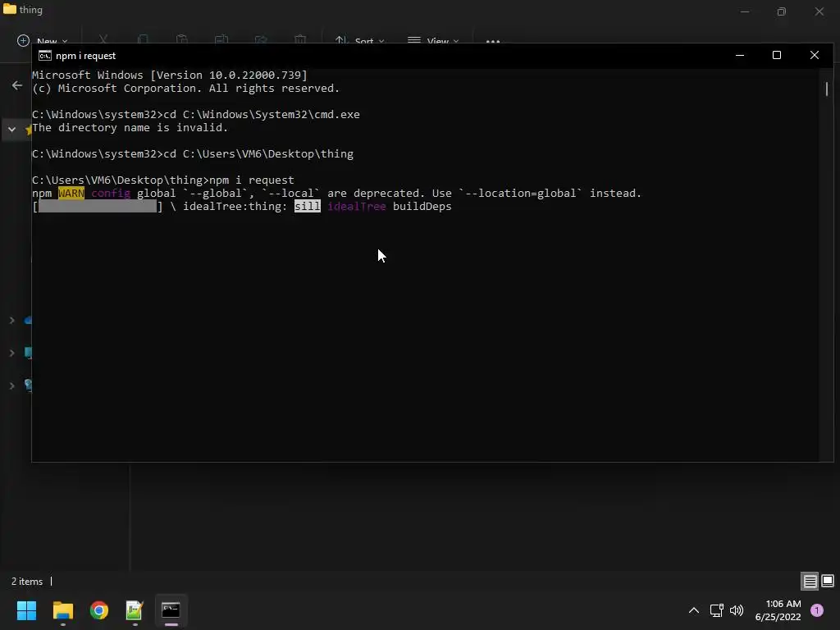This screenshot has height=630, width=840.
Task: Click the Delete icon in Explorer toolbar
Action: click(x=300, y=40)
